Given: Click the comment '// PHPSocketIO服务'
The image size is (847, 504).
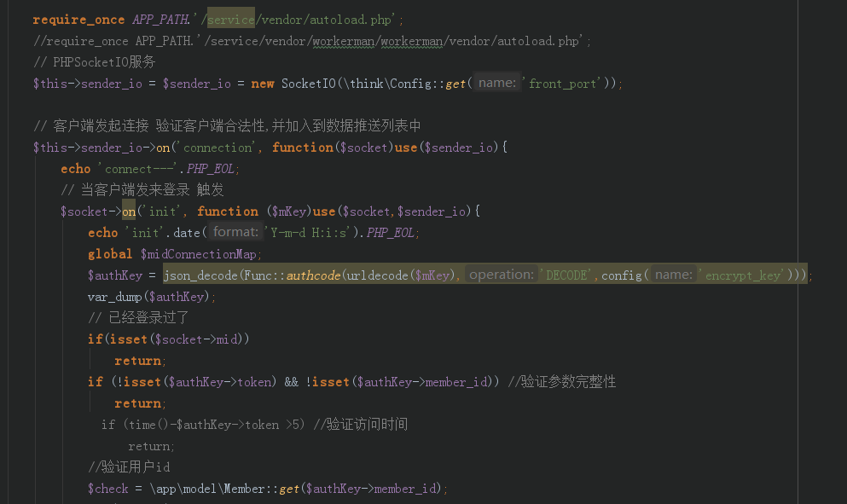Looking at the screenshot, I should tap(95, 62).
